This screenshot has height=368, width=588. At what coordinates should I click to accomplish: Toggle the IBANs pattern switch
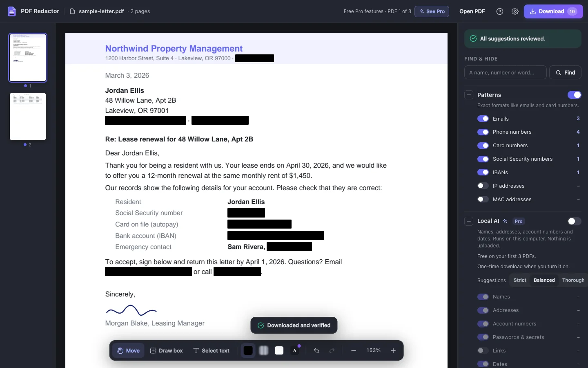(483, 172)
